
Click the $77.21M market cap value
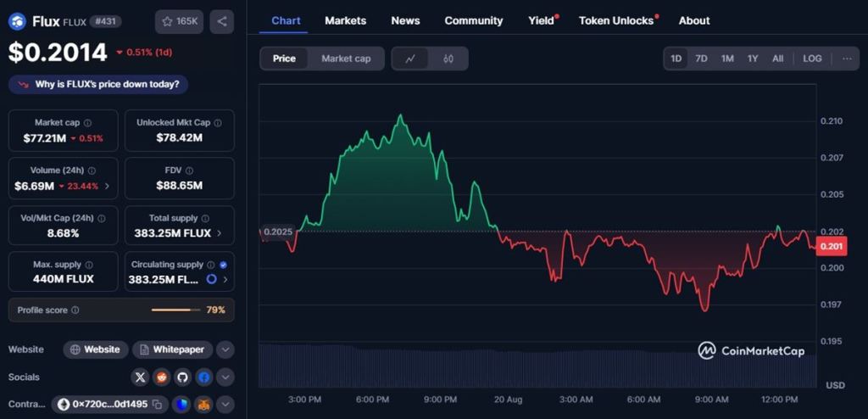tap(44, 138)
